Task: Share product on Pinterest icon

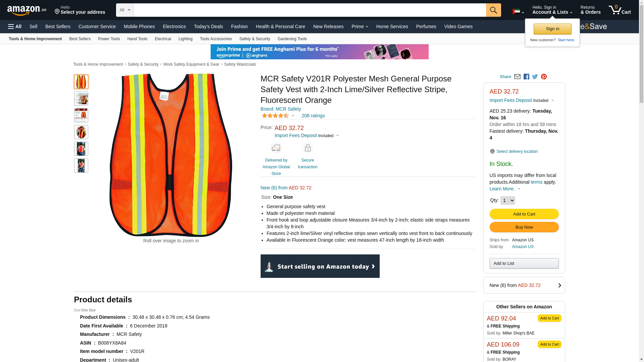Action: [544, 77]
